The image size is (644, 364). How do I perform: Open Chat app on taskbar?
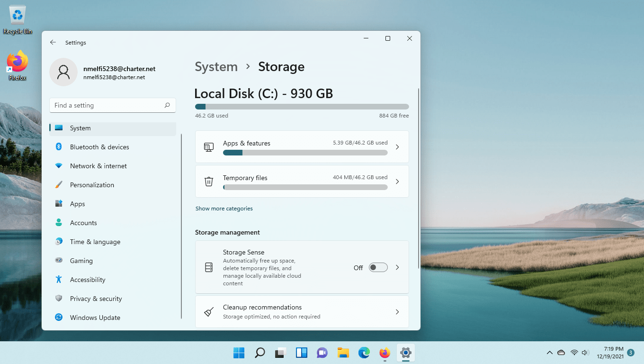[x=322, y=353]
